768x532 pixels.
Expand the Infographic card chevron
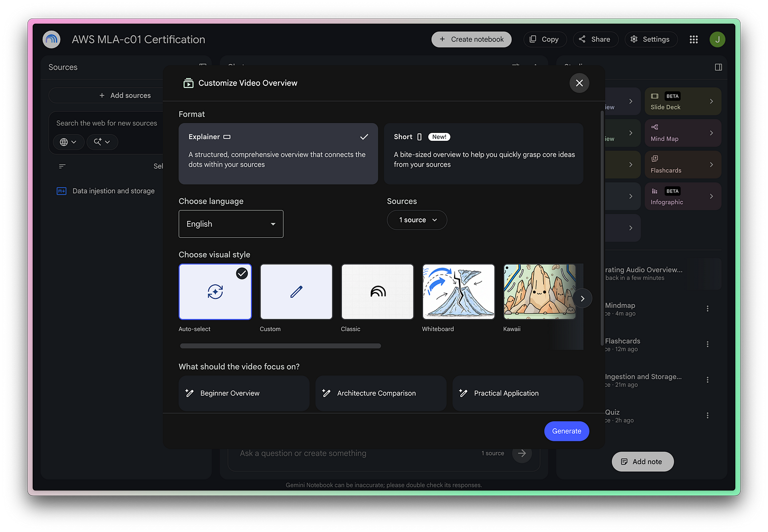point(711,196)
